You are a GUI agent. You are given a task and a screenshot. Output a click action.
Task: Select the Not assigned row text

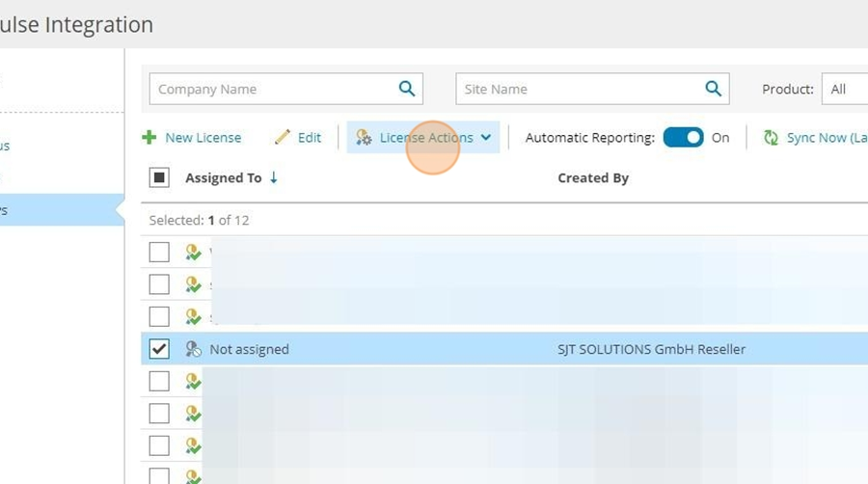point(249,350)
